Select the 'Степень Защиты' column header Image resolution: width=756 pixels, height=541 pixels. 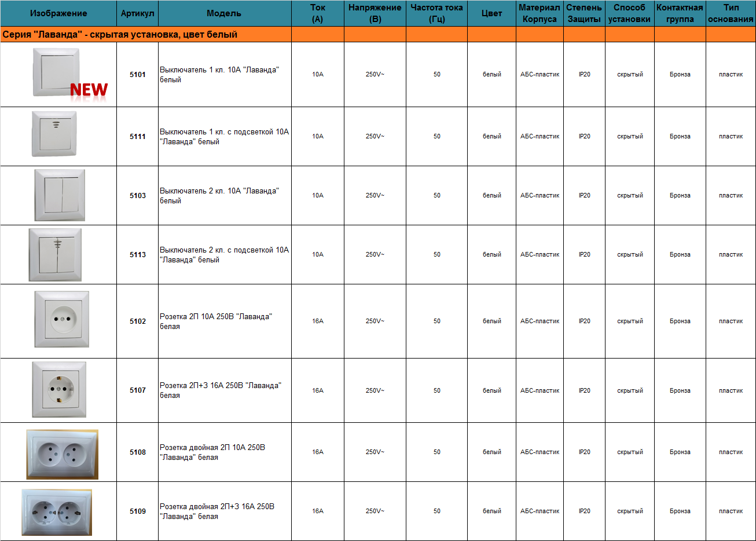tap(584, 13)
